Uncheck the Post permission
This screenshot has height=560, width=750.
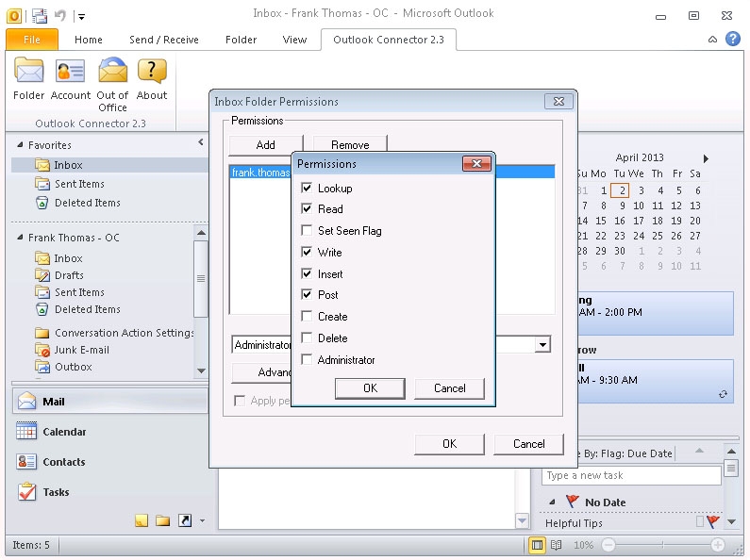click(308, 294)
